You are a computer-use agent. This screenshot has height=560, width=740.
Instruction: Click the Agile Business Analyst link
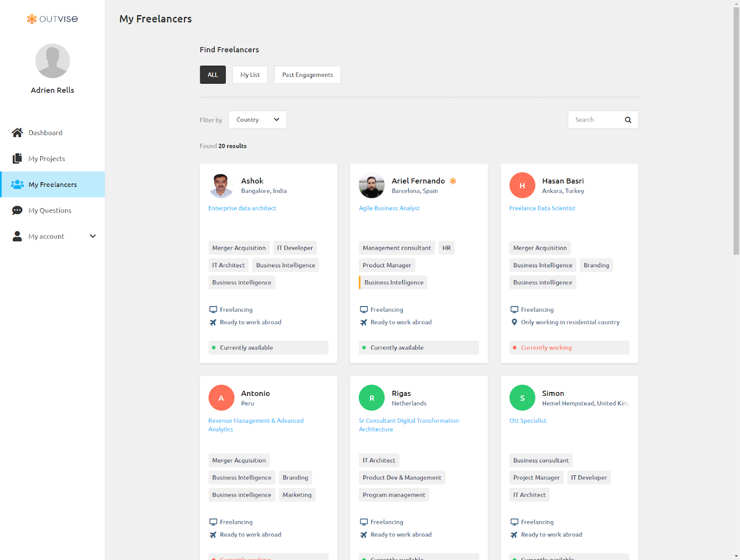(x=389, y=209)
